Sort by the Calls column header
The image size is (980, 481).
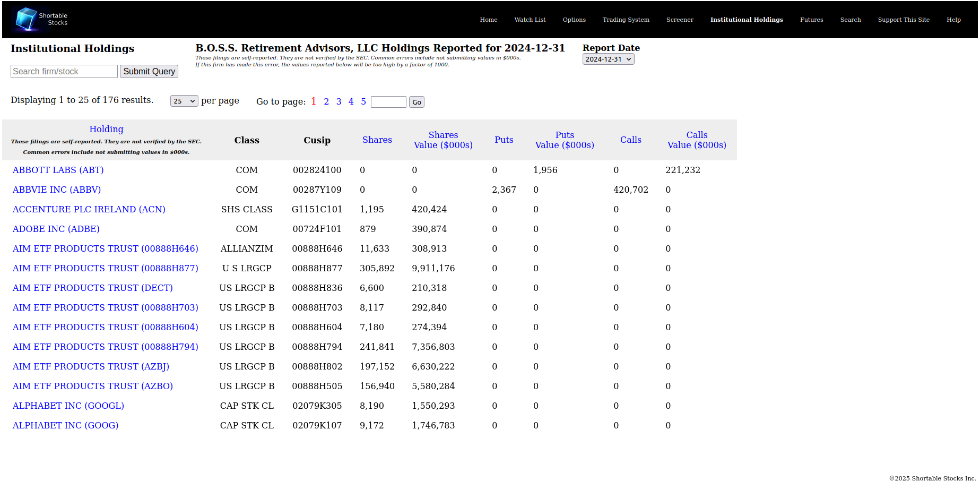631,140
